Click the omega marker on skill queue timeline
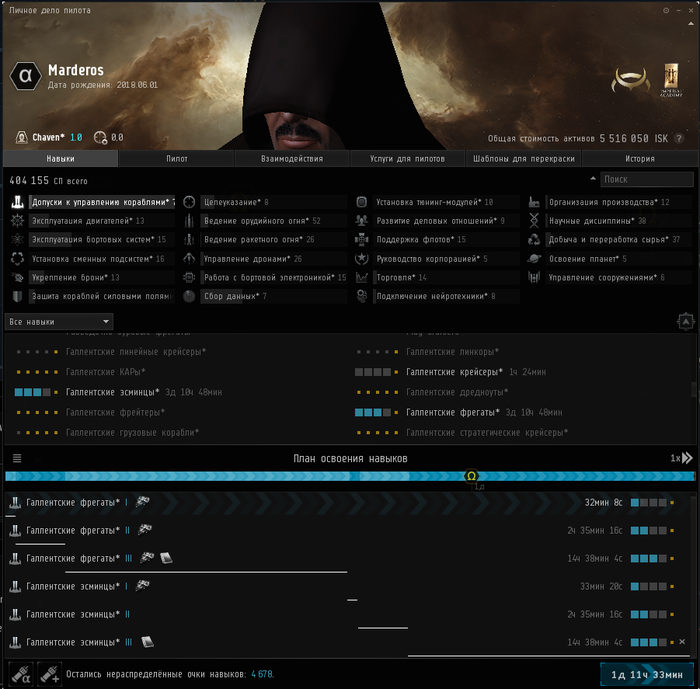 pyautogui.click(x=472, y=476)
